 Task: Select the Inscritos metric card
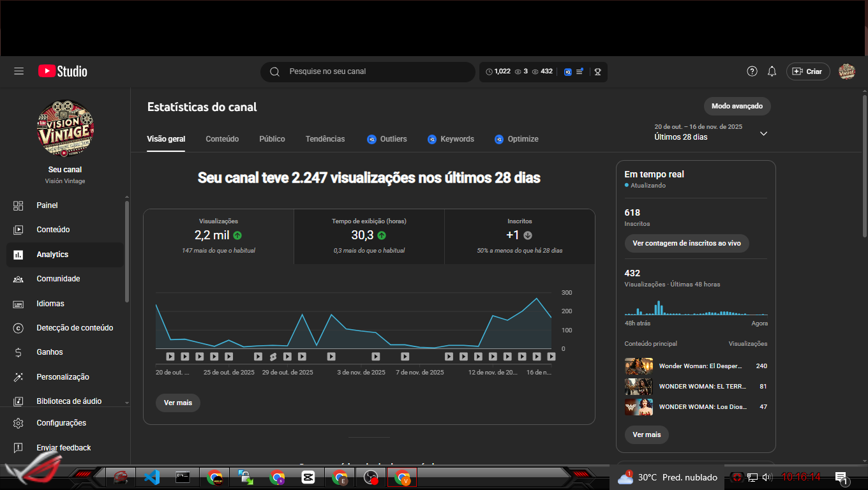coord(520,236)
